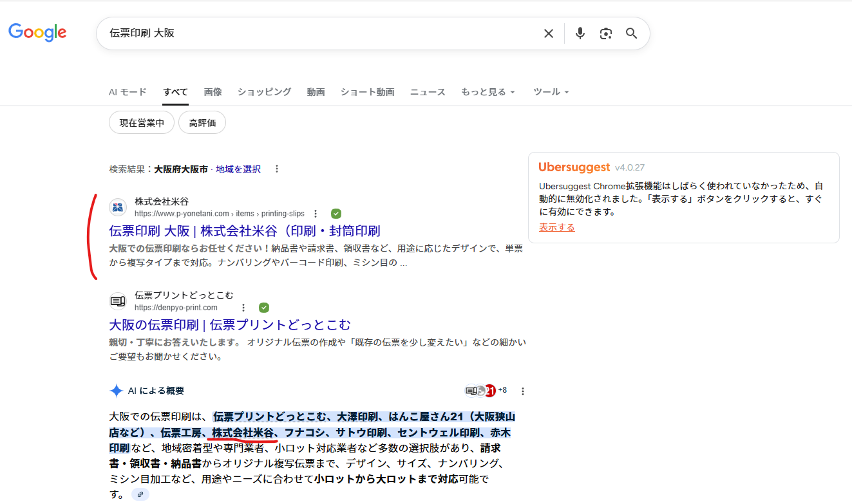Click the 株式会社米谷 site favicon
This screenshot has height=504, width=852.
(x=118, y=207)
